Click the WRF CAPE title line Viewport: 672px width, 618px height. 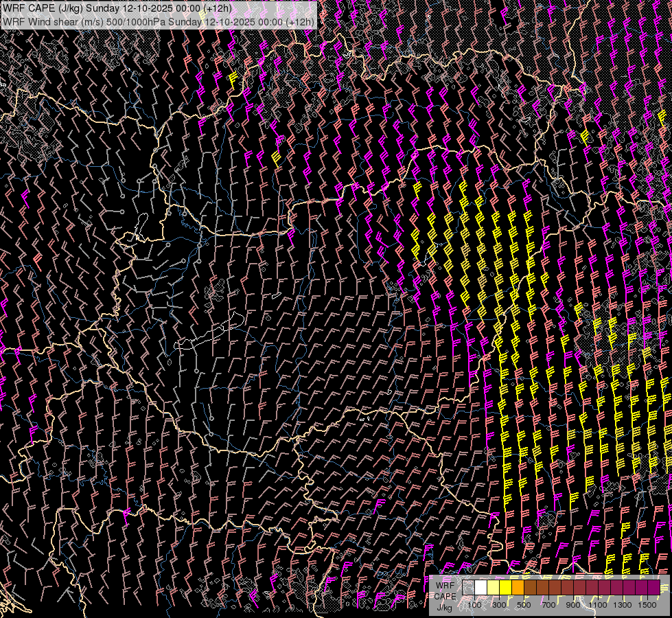(x=117, y=8)
